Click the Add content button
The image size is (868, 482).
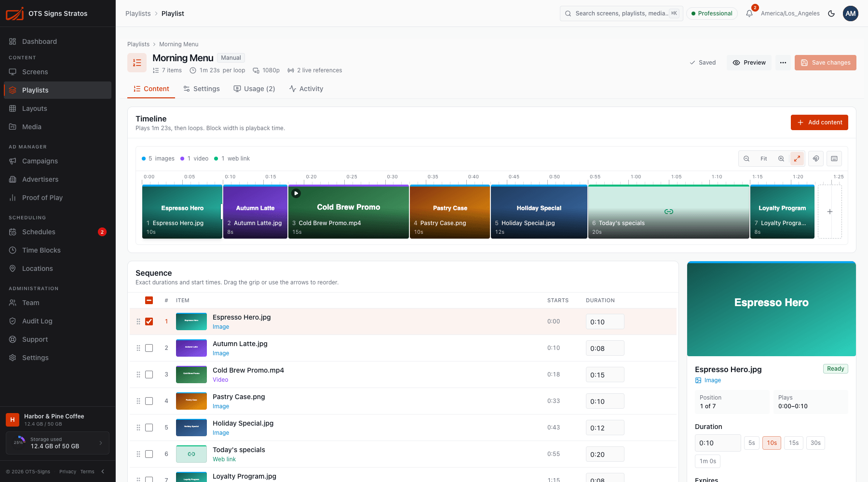tap(819, 122)
